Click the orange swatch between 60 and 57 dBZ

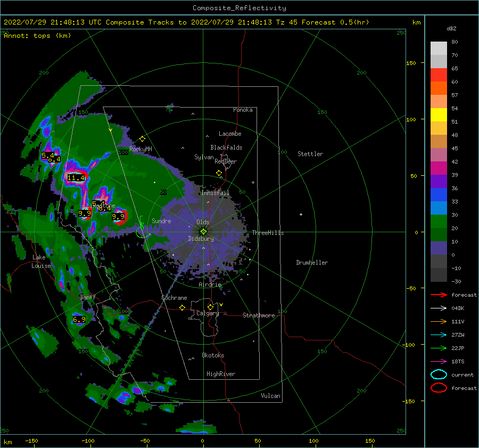click(x=439, y=88)
